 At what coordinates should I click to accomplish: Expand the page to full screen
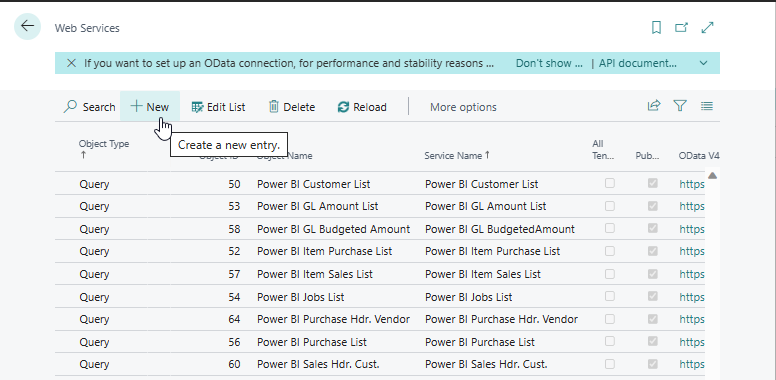(708, 28)
